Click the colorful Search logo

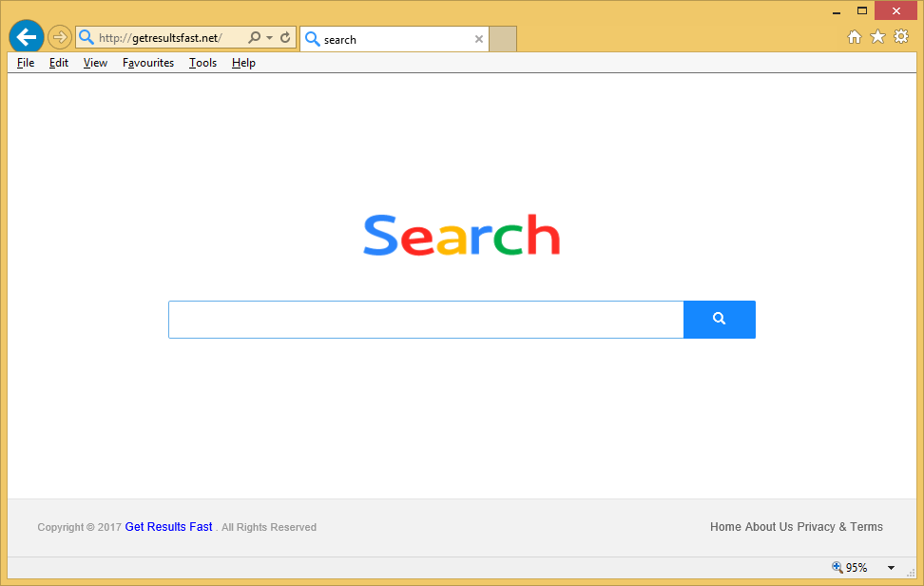pos(461,235)
